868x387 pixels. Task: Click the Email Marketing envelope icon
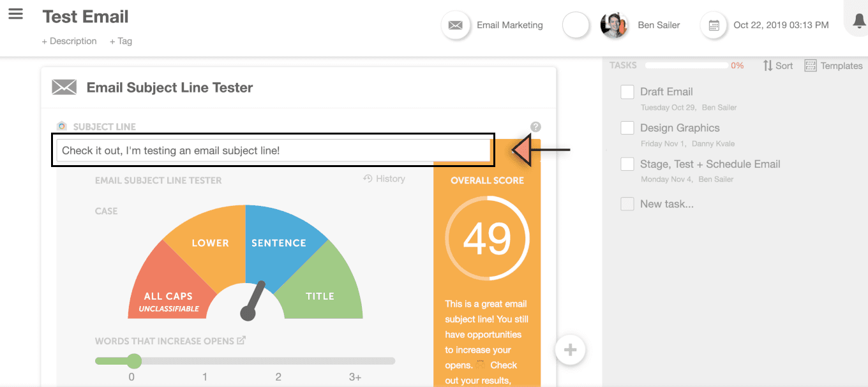pos(455,26)
